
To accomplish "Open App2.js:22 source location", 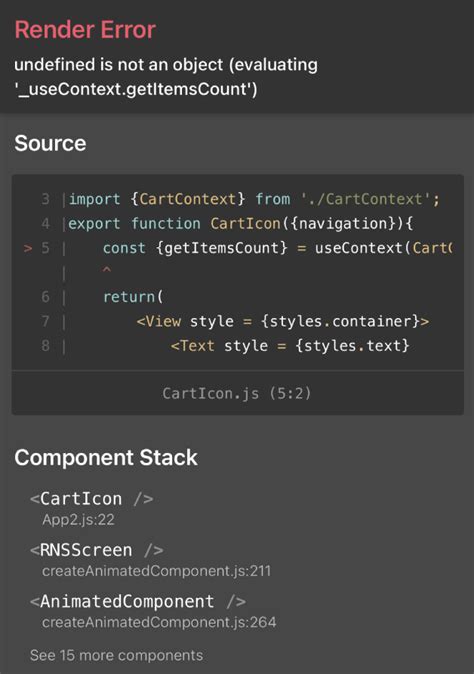I will click(x=78, y=520).
